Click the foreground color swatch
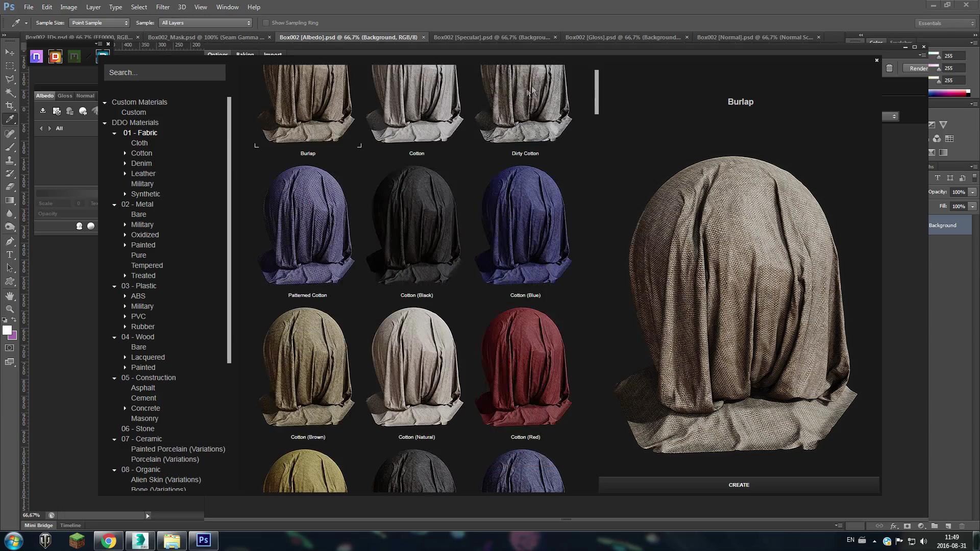The image size is (980, 551). (x=7, y=330)
